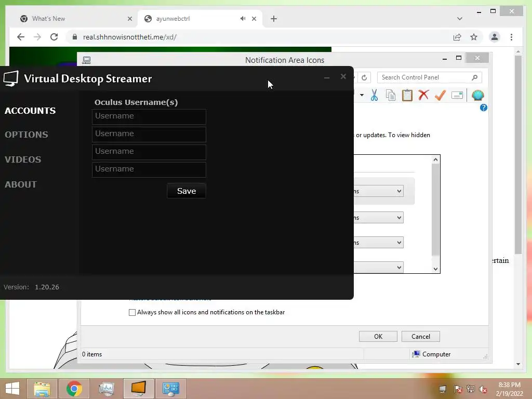Click the Chrome page vertical scrollbar thumb

[518, 154]
